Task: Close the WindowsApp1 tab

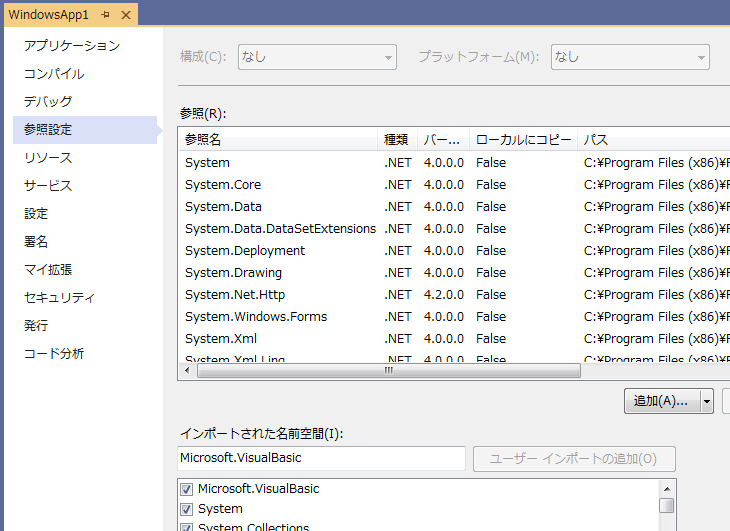Action: point(125,15)
